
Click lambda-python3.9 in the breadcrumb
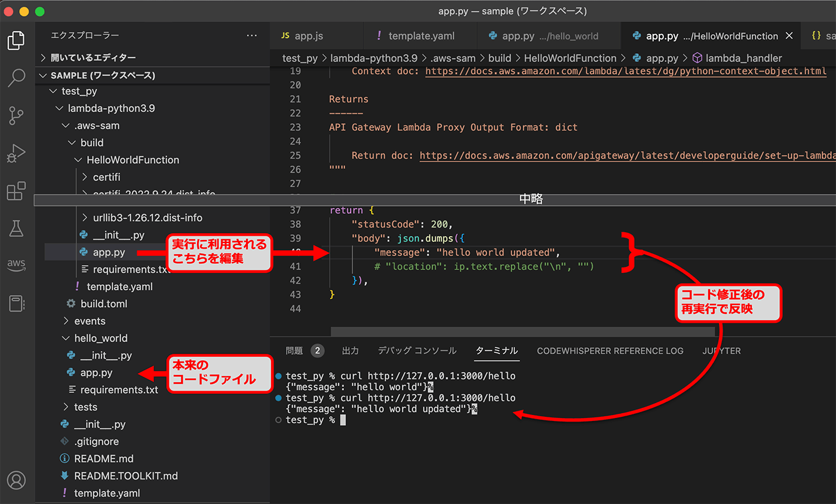pyautogui.click(x=374, y=58)
